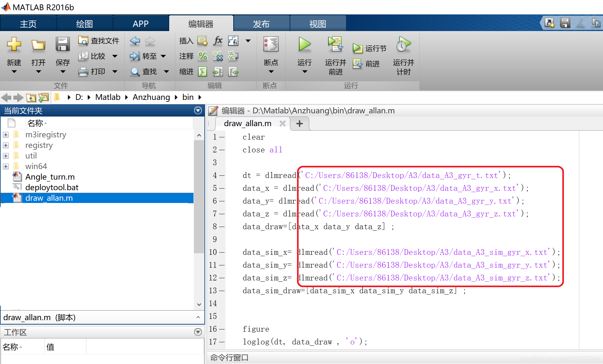Click the Advance (前进) button
This screenshot has height=364, width=603.
click(x=367, y=64)
